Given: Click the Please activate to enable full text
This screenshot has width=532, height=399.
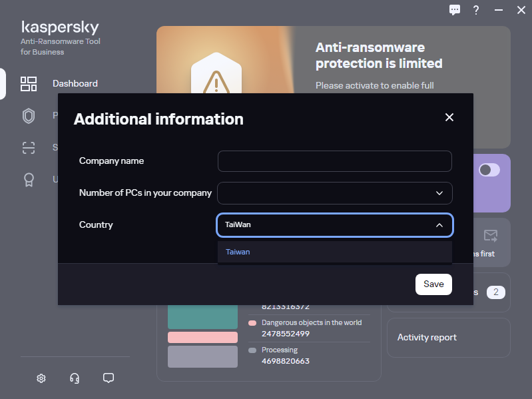Looking at the screenshot, I should [375, 85].
